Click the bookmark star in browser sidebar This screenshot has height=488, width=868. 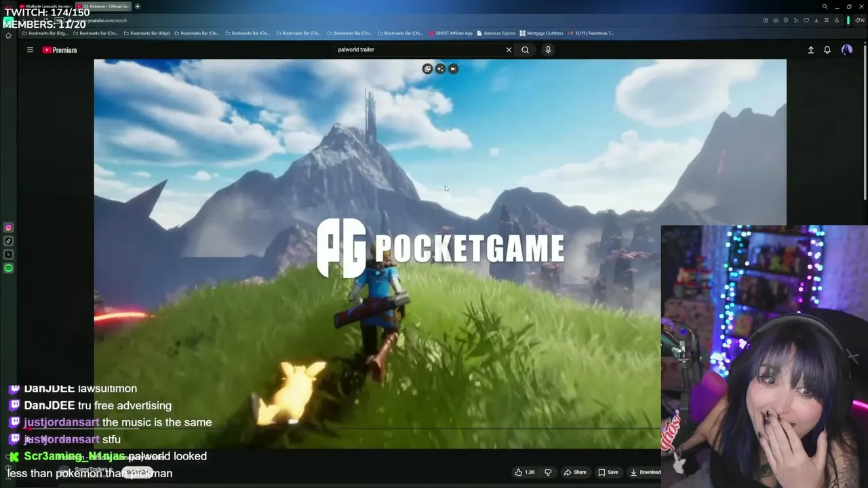[x=8, y=35]
